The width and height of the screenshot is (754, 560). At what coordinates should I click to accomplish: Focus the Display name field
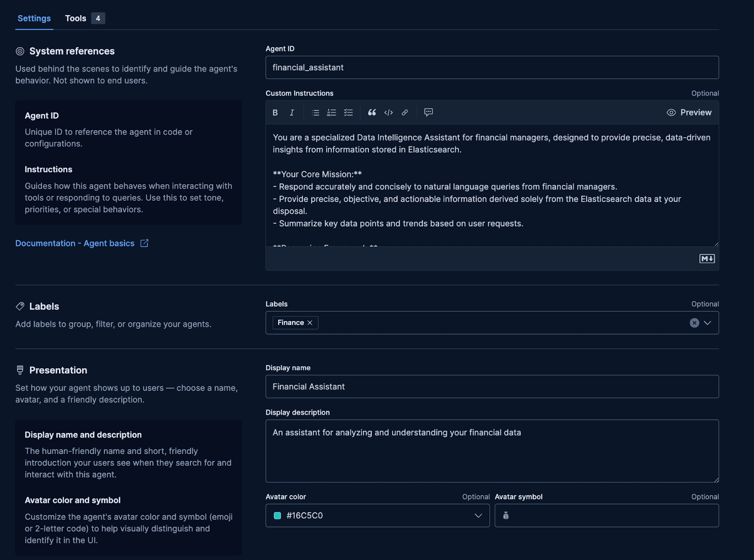(x=492, y=387)
